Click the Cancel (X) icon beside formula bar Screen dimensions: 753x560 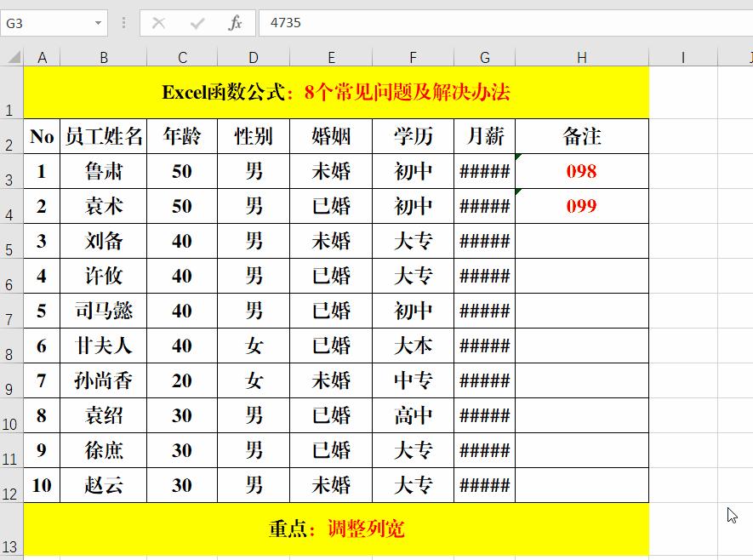click(159, 23)
